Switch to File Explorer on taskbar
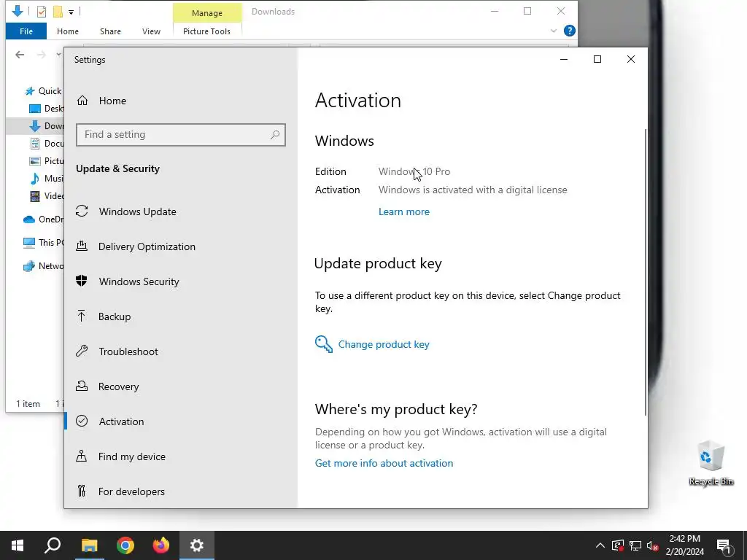 [89, 545]
